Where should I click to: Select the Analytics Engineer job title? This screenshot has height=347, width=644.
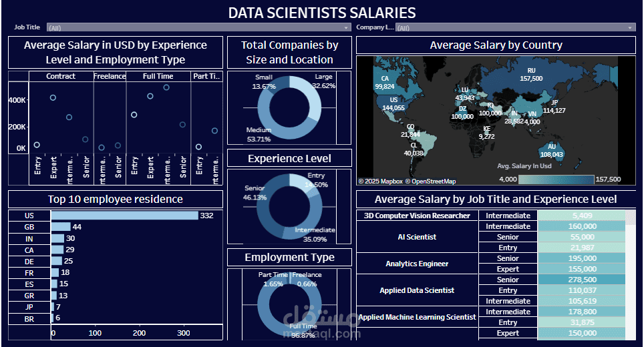[x=417, y=264]
